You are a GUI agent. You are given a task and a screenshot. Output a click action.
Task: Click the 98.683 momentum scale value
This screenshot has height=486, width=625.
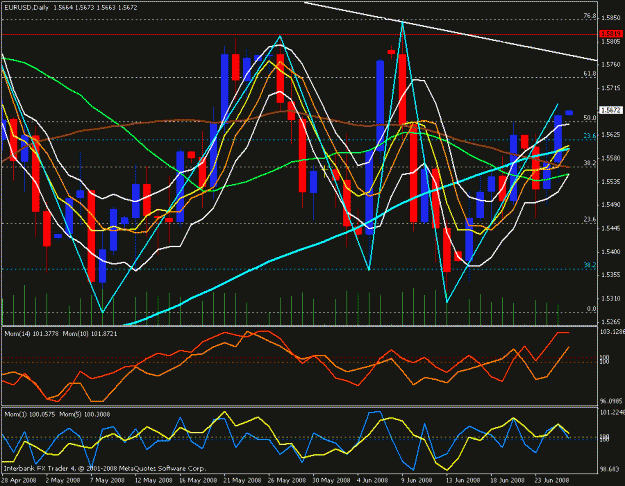point(610,469)
